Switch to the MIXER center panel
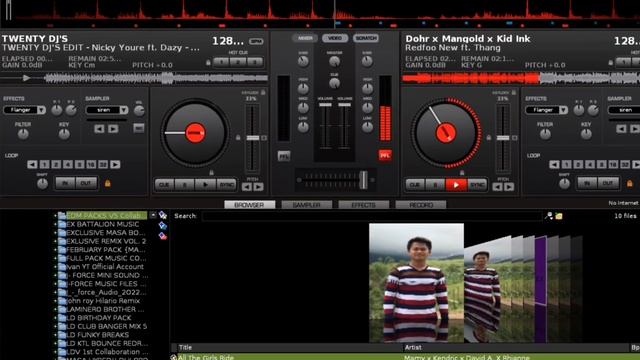 tap(305, 38)
